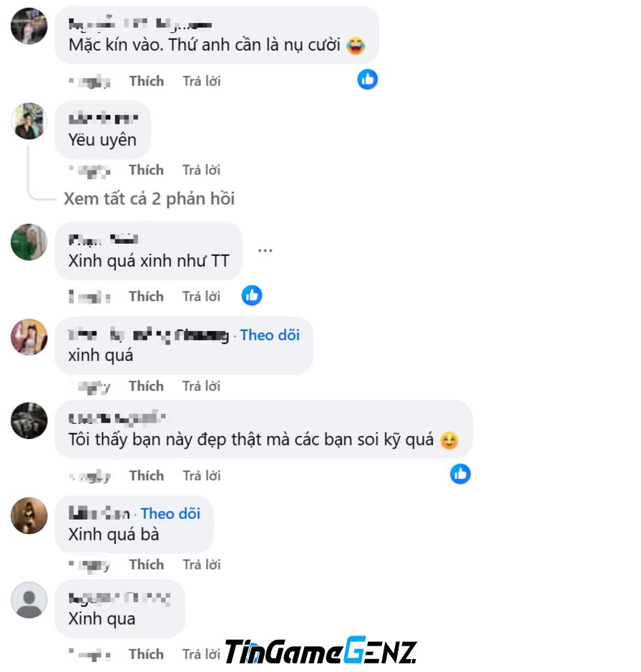The image size is (641, 672).
Task: Like the 'Yêu uyên' comment with Thích
Action: click(146, 170)
